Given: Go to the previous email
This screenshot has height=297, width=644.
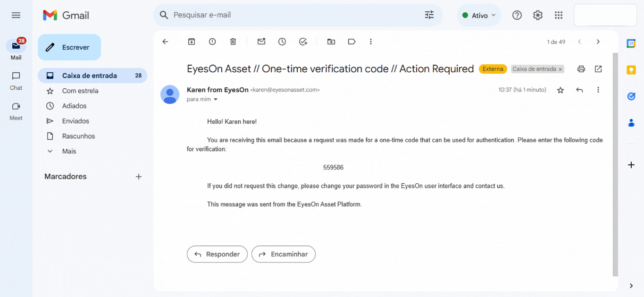Looking at the screenshot, I should [579, 42].
